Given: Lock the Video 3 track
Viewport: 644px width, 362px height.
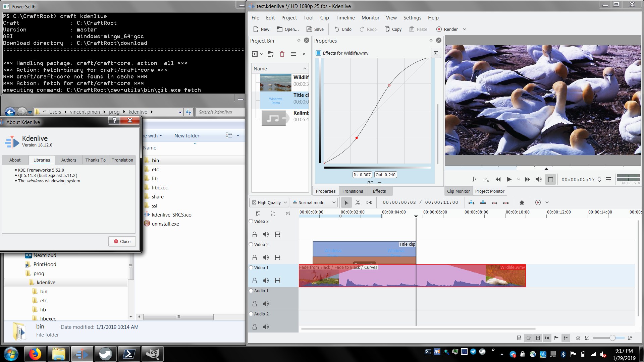Looking at the screenshot, I should pos(255,234).
